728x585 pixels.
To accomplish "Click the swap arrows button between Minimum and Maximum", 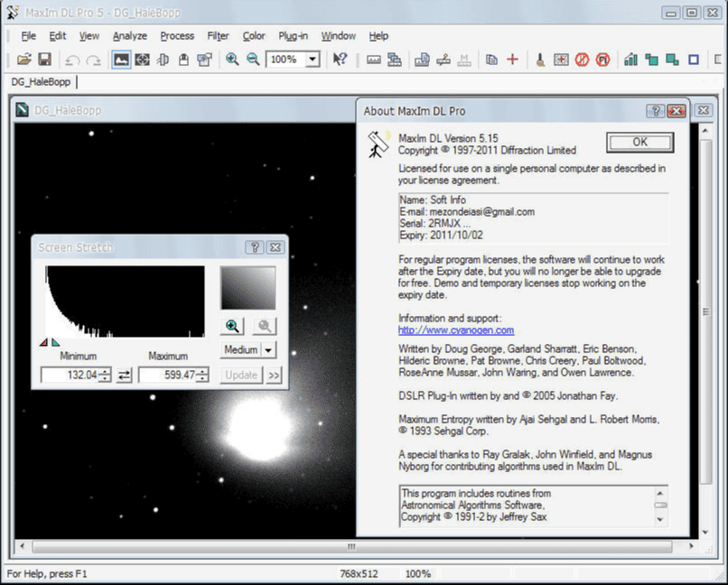I will [124, 375].
